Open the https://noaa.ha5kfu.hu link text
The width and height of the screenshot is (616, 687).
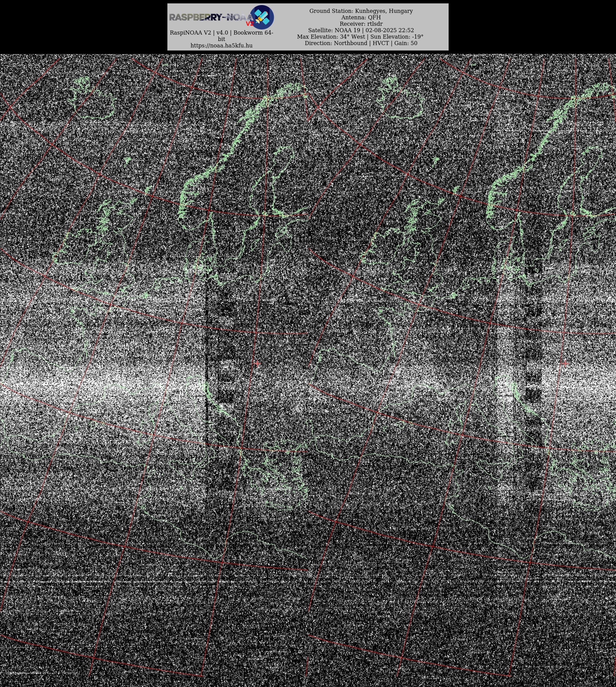click(x=222, y=45)
